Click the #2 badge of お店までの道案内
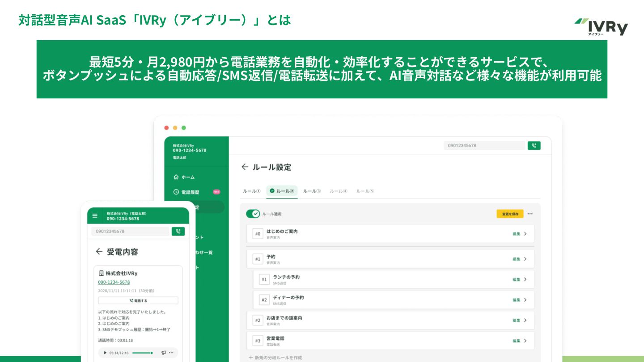The width and height of the screenshot is (644, 362). 258,320
